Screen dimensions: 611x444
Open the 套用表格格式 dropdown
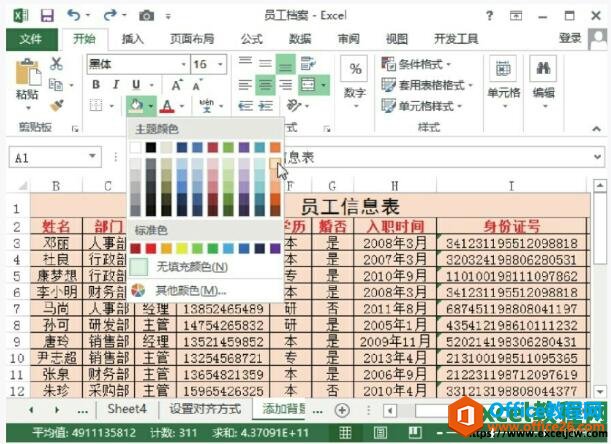[427, 85]
